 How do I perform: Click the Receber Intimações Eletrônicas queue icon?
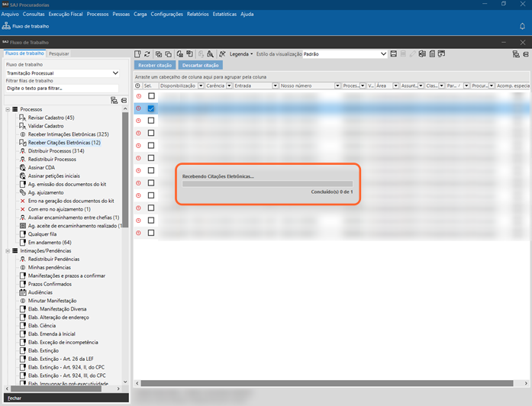[22, 134]
